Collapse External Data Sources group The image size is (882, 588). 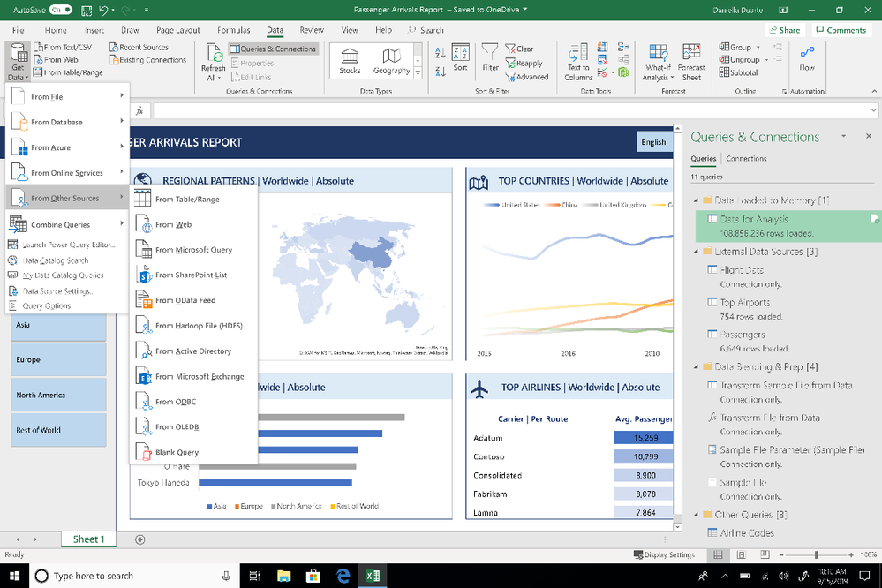tap(696, 252)
